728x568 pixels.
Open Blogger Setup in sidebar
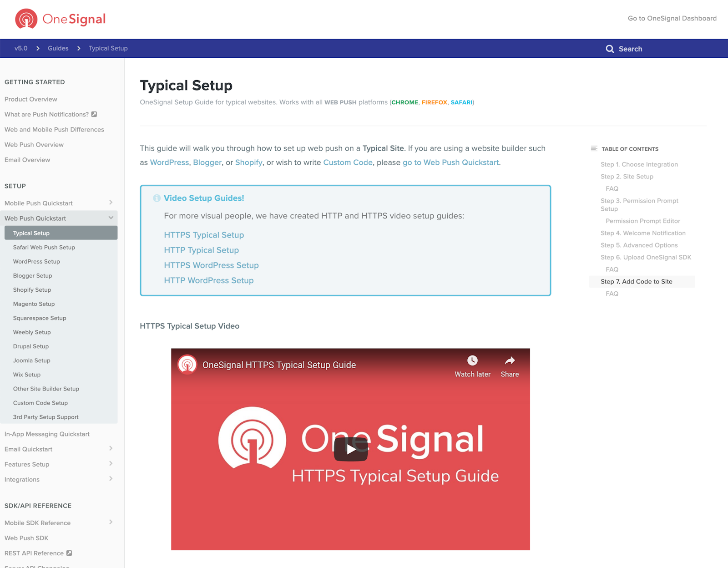click(33, 275)
